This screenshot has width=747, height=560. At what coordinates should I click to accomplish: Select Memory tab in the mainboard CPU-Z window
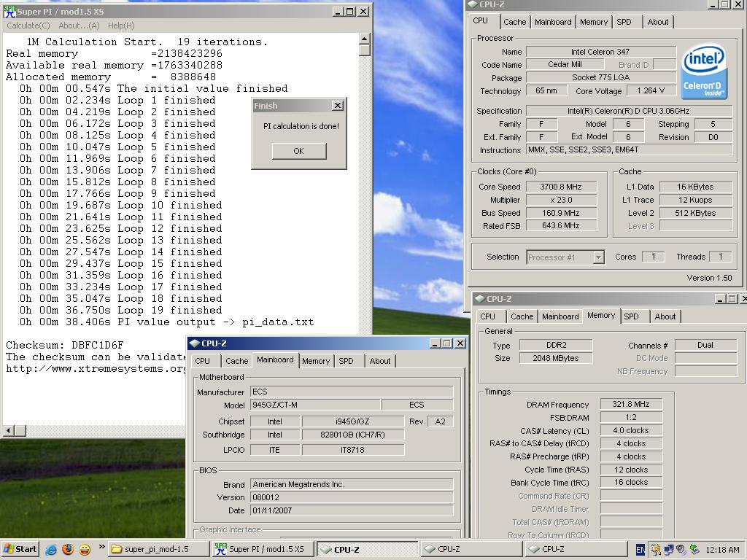coord(316,361)
